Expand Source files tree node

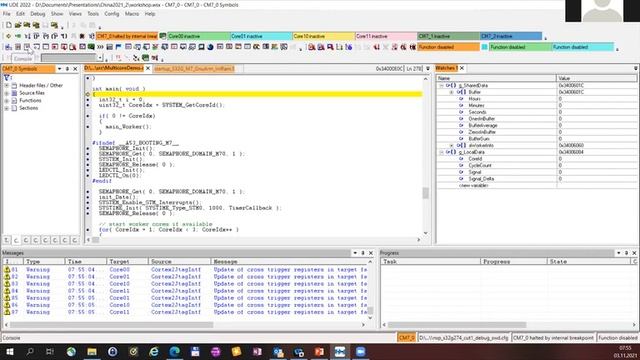point(7,93)
